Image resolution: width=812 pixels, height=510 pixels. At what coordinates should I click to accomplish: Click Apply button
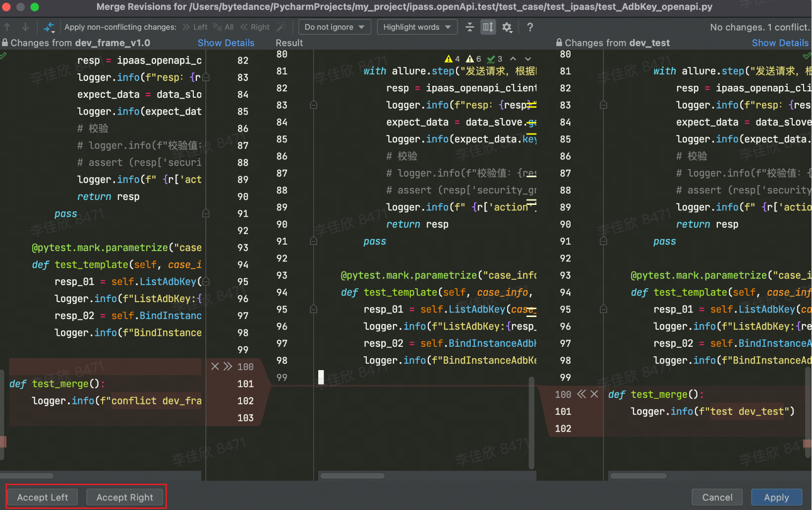tap(776, 497)
